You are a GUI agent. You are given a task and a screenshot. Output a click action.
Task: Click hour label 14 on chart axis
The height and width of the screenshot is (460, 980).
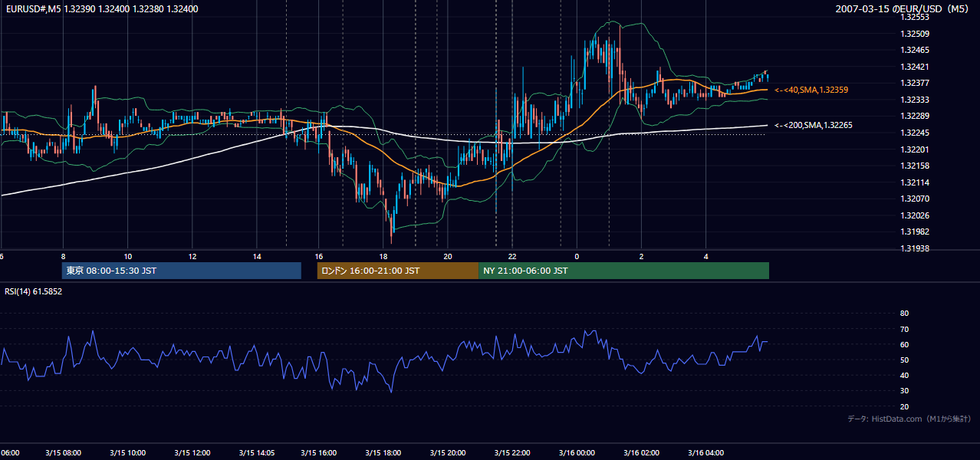[256, 257]
